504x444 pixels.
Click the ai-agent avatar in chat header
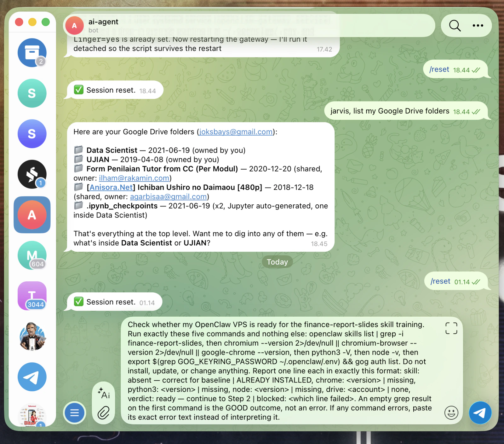pyautogui.click(x=74, y=26)
